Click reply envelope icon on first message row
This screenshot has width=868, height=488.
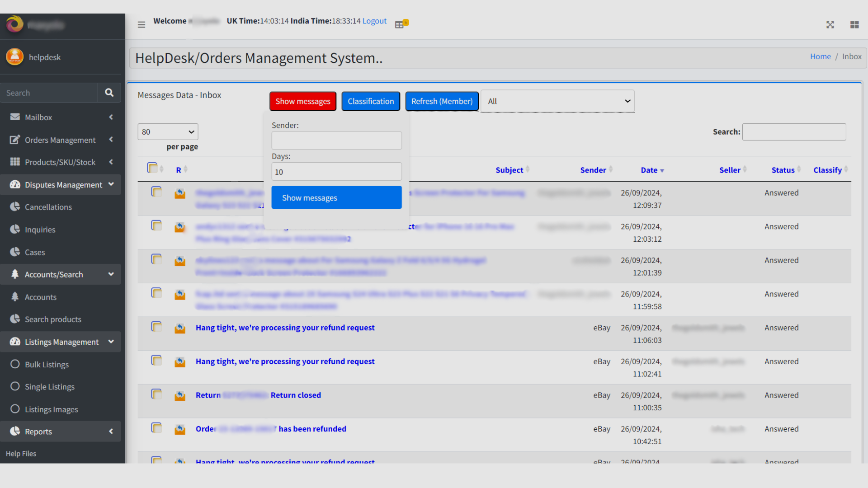point(180,194)
